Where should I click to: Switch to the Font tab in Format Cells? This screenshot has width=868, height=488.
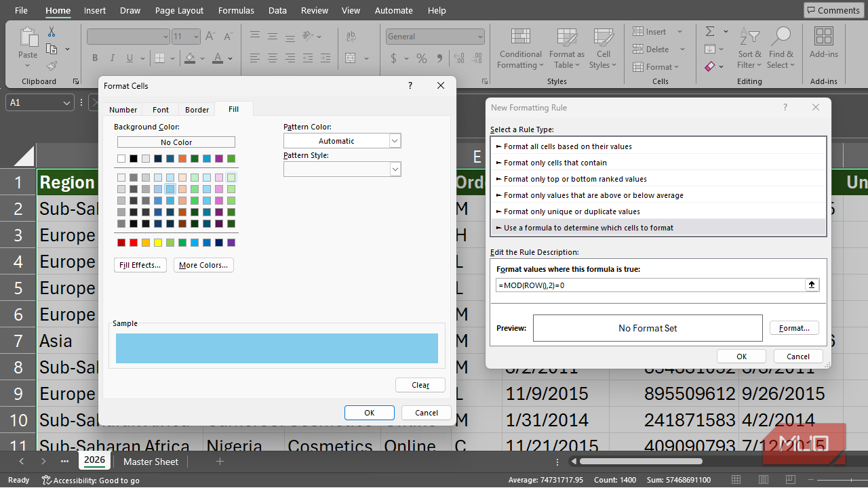click(x=161, y=109)
